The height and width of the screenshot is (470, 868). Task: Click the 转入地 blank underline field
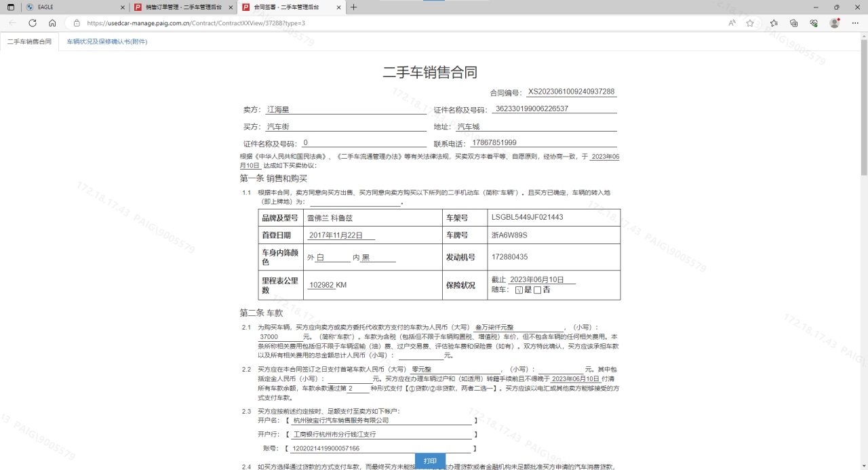tap(356, 201)
